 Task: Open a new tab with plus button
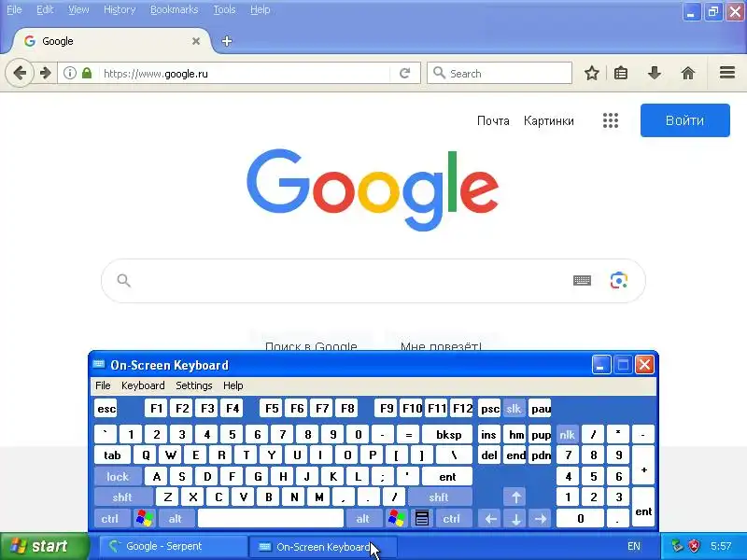coord(227,41)
